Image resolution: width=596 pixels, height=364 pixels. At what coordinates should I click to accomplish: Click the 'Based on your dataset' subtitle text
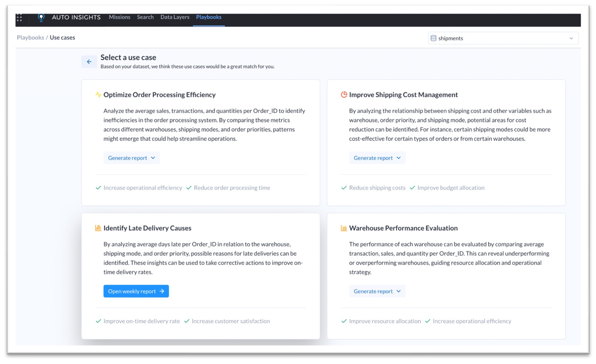187,67
